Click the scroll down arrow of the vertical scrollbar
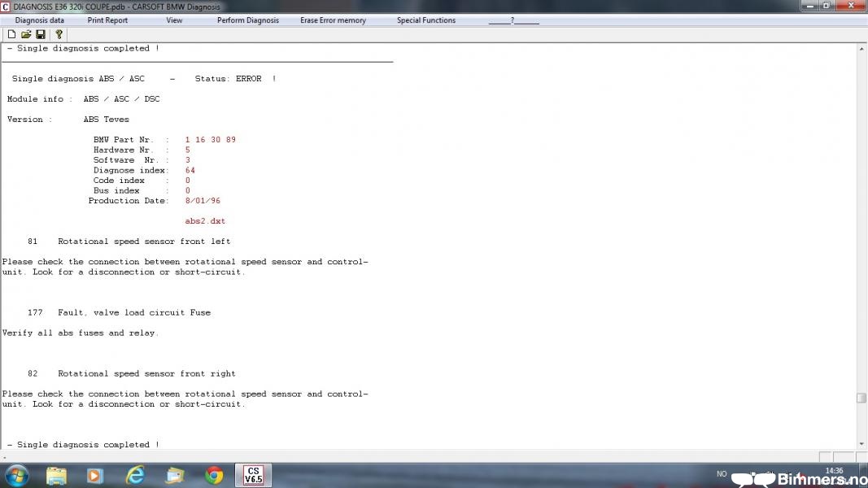Viewport: 868px width, 488px height. click(x=861, y=444)
